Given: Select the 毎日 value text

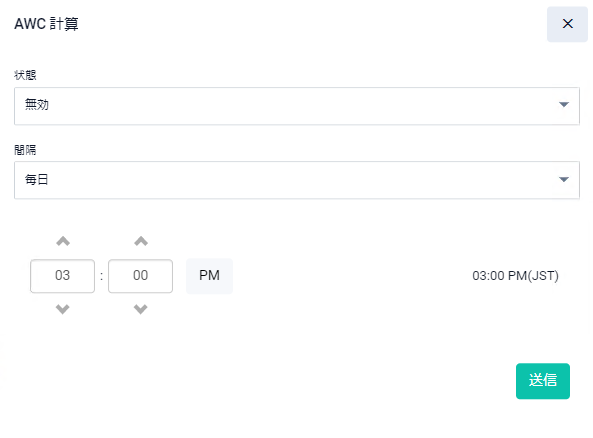Looking at the screenshot, I should click(x=37, y=179).
